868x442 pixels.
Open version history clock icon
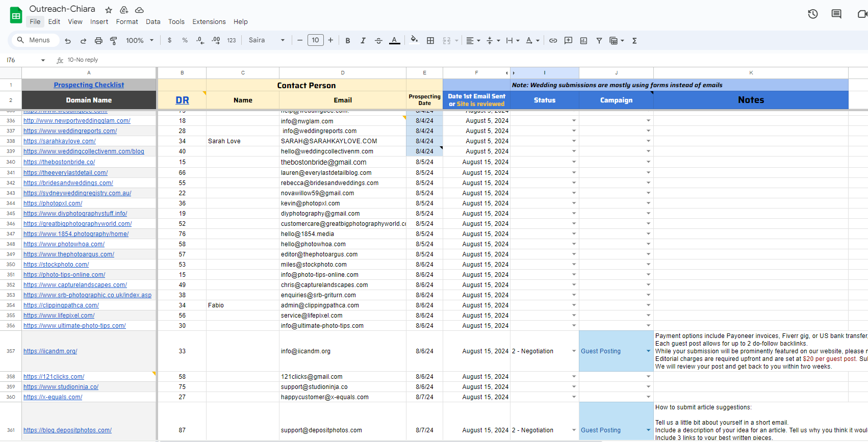click(x=813, y=14)
